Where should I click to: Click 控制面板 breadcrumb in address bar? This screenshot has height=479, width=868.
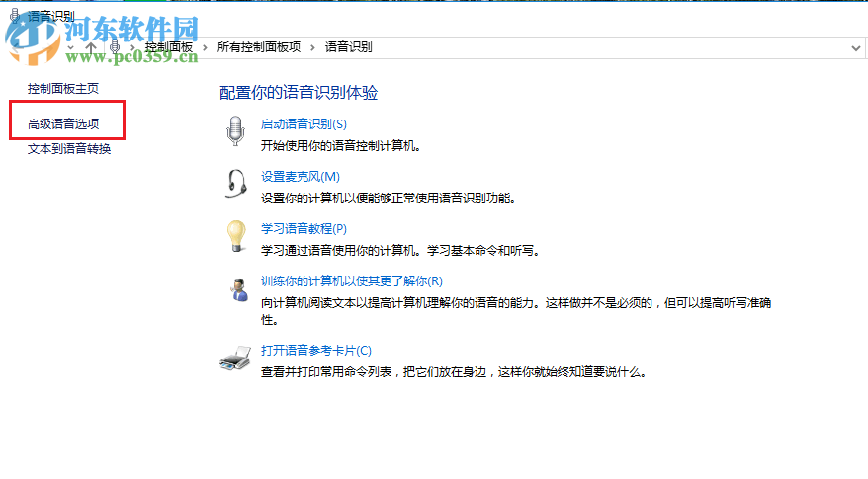[169, 47]
